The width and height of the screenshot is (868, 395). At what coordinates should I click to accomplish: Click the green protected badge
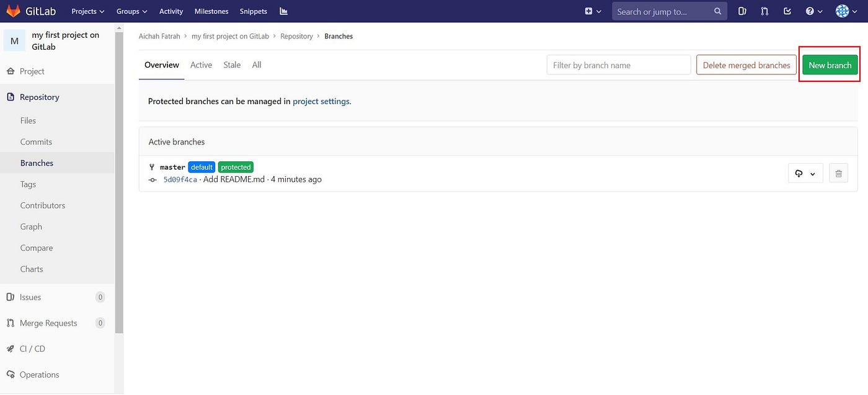(x=236, y=167)
